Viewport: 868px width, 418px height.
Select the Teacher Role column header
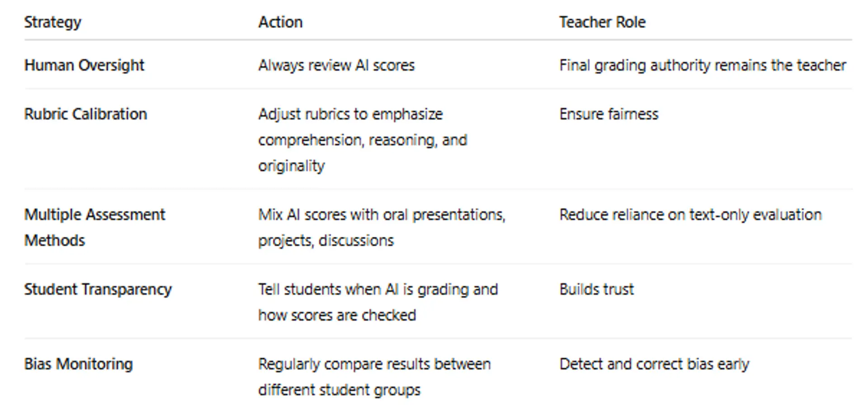pyautogui.click(x=602, y=22)
